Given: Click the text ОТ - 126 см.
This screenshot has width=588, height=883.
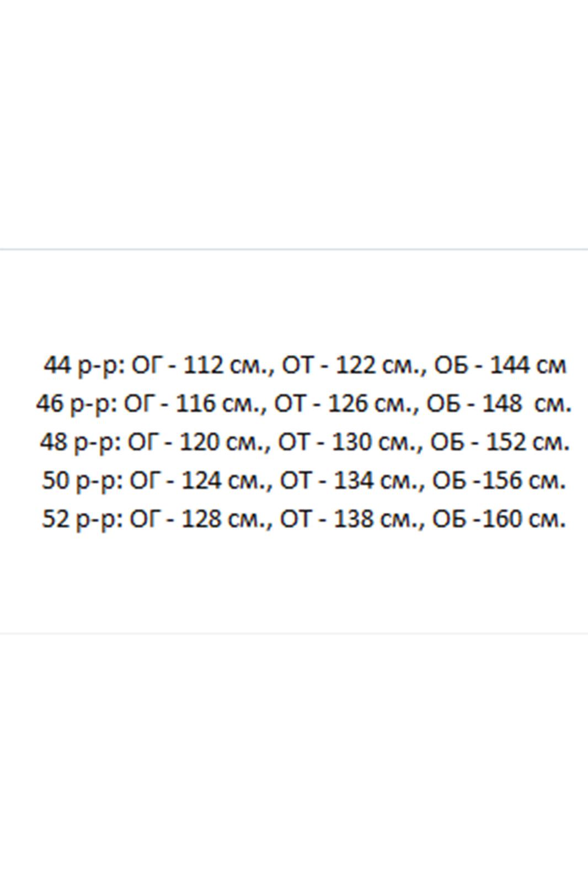Looking at the screenshot, I should [344, 405].
